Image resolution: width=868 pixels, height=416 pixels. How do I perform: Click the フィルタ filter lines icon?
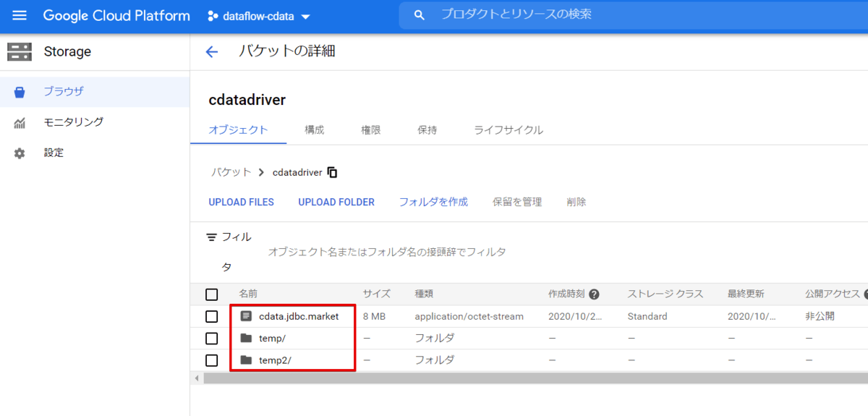[x=212, y=237]
